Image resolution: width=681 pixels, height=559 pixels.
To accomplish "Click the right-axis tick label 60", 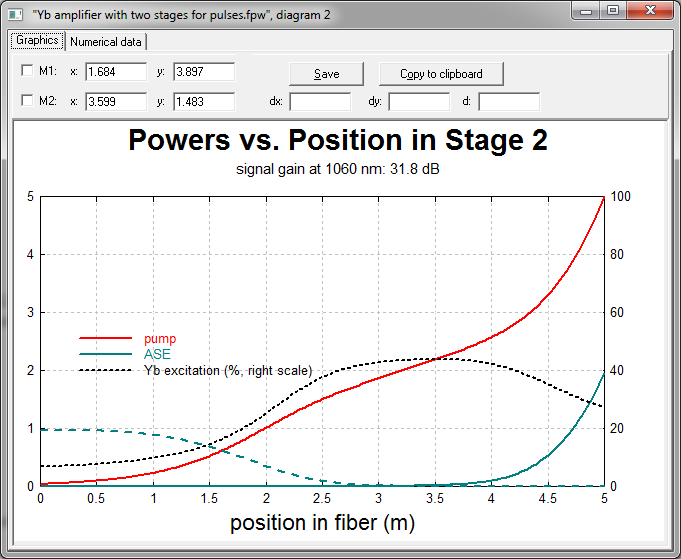I will click(x=617, y=312).
